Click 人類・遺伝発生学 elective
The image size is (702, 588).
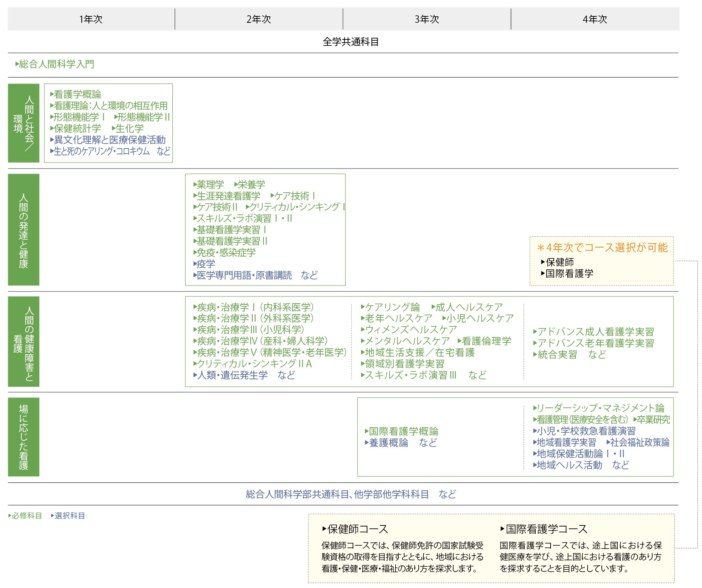coord(230,375)
